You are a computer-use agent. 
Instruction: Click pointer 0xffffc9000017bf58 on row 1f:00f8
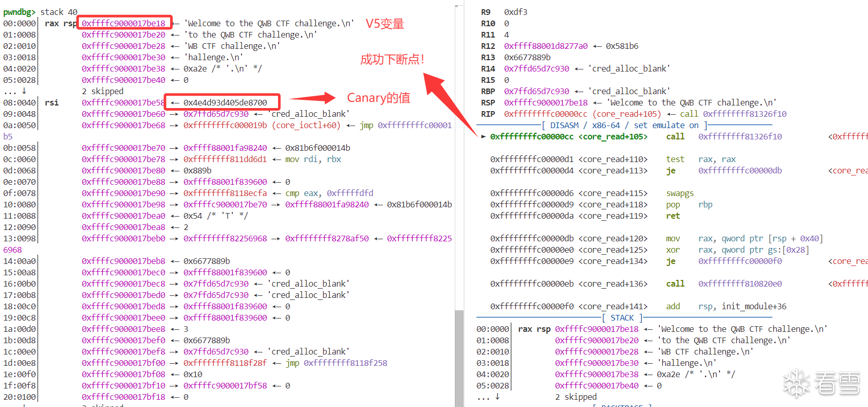click(x=225, y=385)
